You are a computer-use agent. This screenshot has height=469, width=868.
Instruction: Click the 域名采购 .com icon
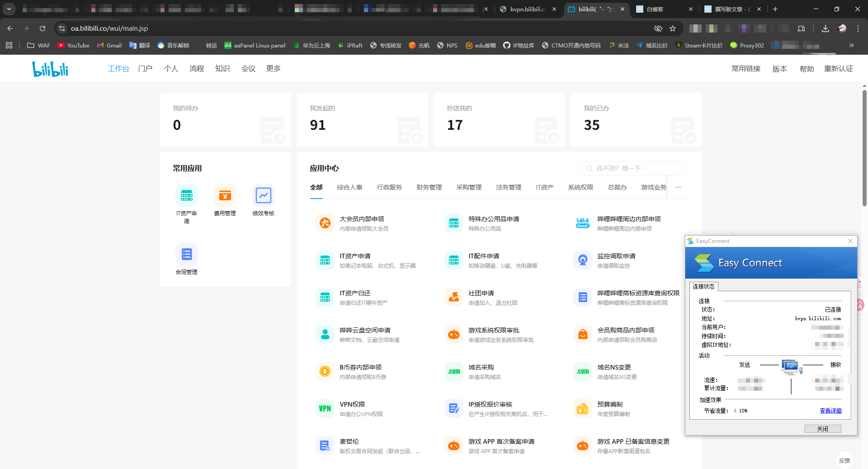454,372
